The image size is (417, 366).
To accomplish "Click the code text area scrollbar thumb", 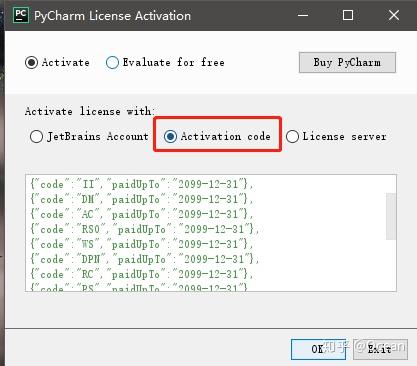I will pos(391,216).
